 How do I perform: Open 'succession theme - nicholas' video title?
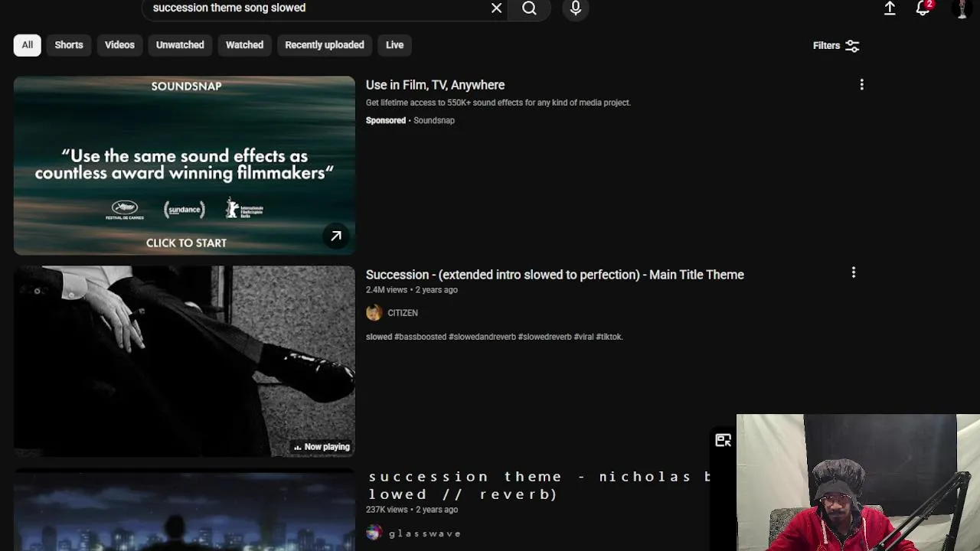click(539, 485)
